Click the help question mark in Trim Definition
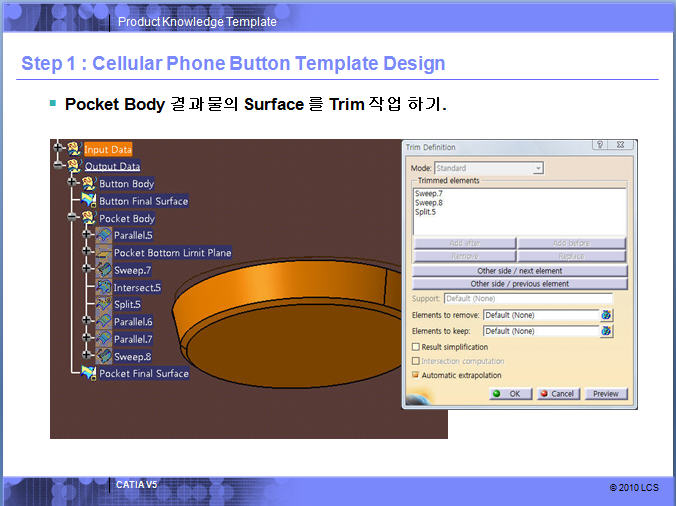The height and width of the screenshot is (506, 676). [598, 146]
